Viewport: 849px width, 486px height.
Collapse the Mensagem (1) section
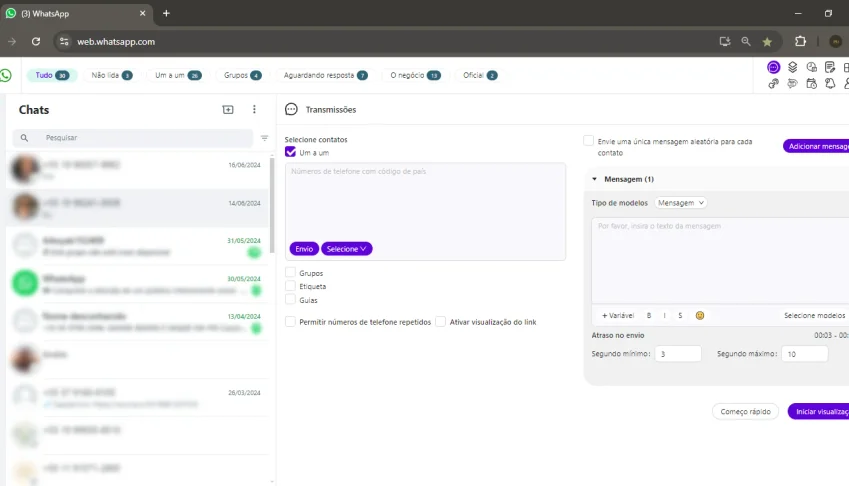[595, 179]
